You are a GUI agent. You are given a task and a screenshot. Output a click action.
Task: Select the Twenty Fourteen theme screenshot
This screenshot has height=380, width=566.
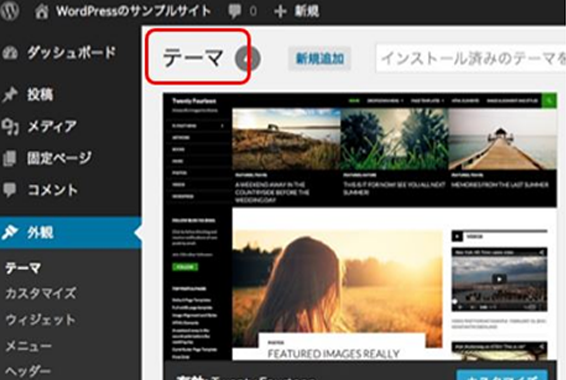pos(360,226)
